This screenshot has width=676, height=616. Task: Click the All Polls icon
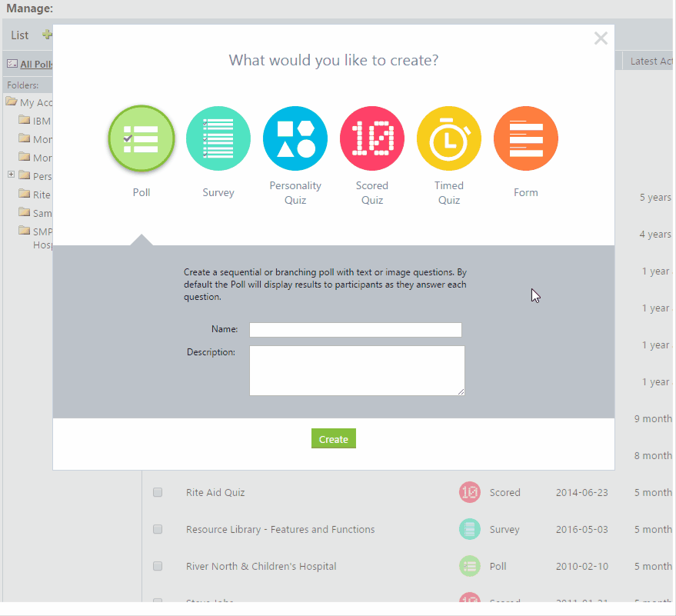tap(12, 64)
